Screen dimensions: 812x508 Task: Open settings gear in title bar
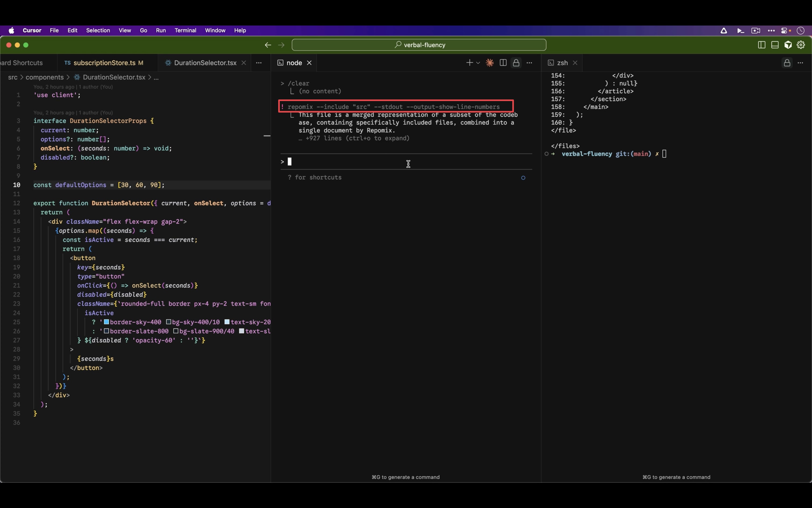click(x=801, y=45)
